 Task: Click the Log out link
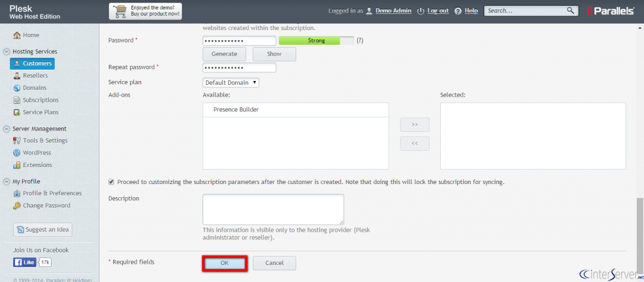pos(438,11)
